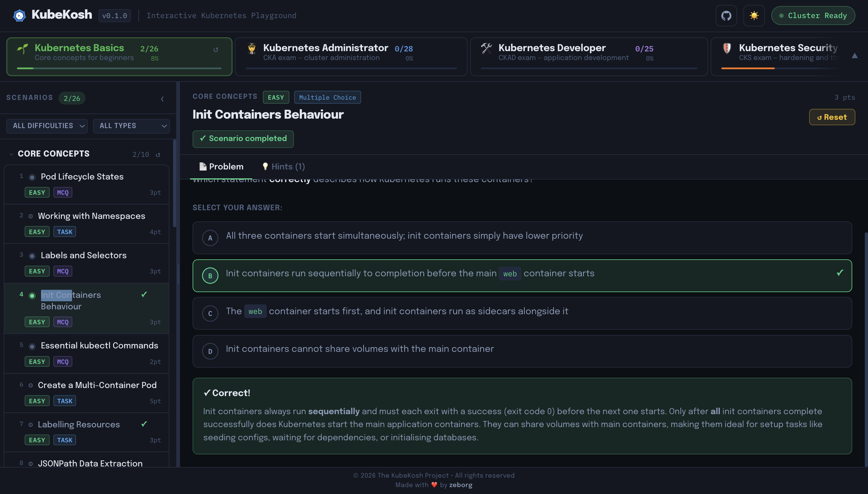Click the Kubernetes Basics sprout icon
868x494 pixels.
point(23,49)
